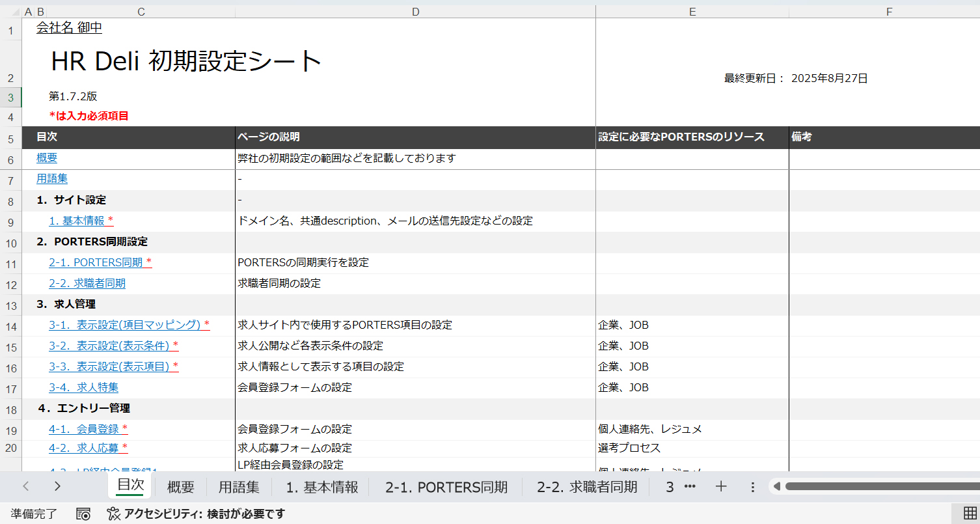The height and width of the screenshot is (524, 980).
Task: Show more sheet tabs with the ellipsis
Action: (x=690, y=486)
